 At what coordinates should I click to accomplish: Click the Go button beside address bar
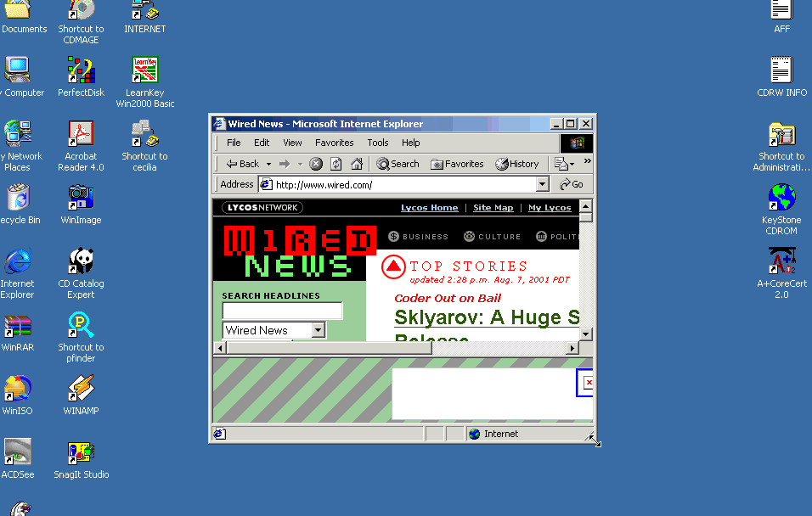[x=572, y=184]
